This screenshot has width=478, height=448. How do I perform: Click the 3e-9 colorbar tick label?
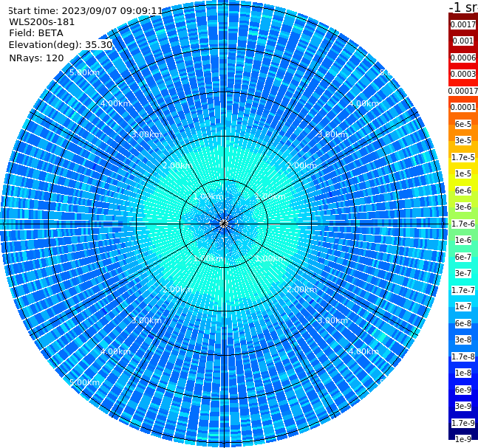pos(463,406)
